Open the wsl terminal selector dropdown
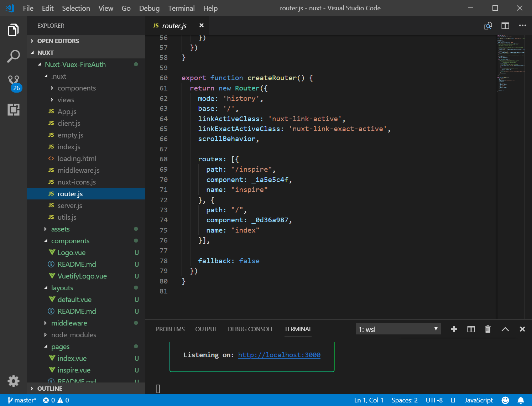The height and width of the screenshot is (406, 532). click(x=398, y=329)
